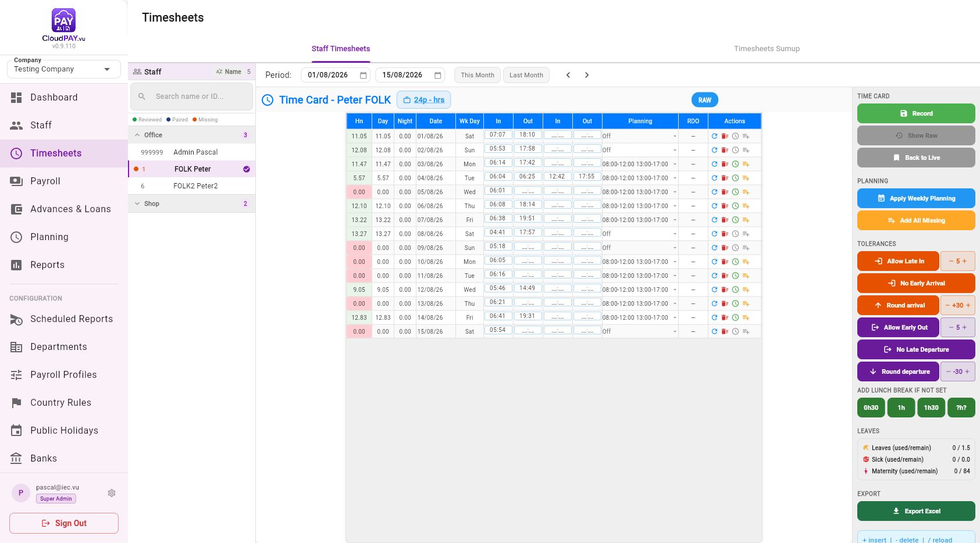Collapse the Office staff group
This screenshot has height=543, width=980.
click(191, 135)
